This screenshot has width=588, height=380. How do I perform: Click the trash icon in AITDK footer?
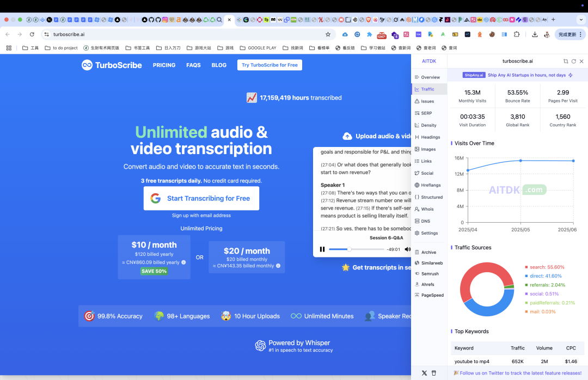(x=434, y=373)
